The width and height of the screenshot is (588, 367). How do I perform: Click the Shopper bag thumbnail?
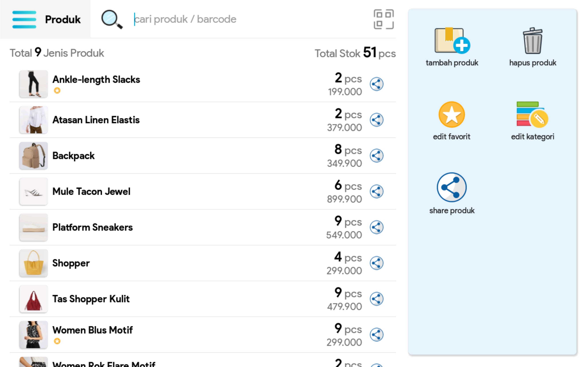click(34, 263)
